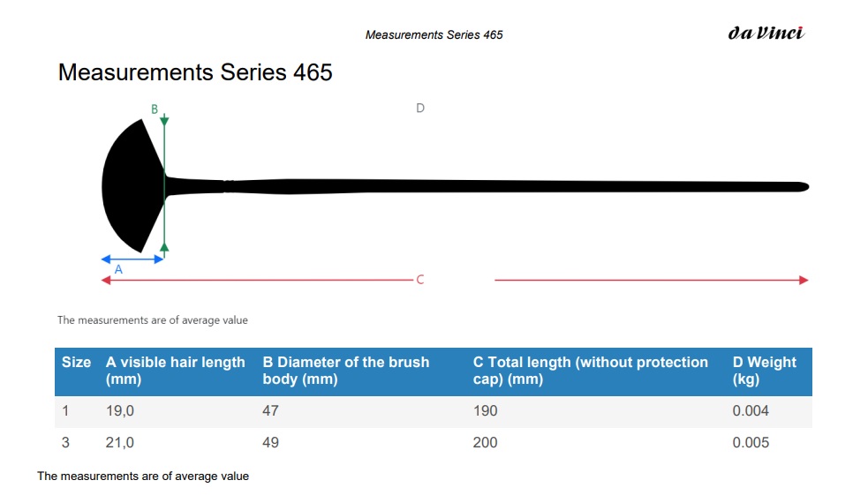
Task: Click the da Vinci logo
Action: 766,34
